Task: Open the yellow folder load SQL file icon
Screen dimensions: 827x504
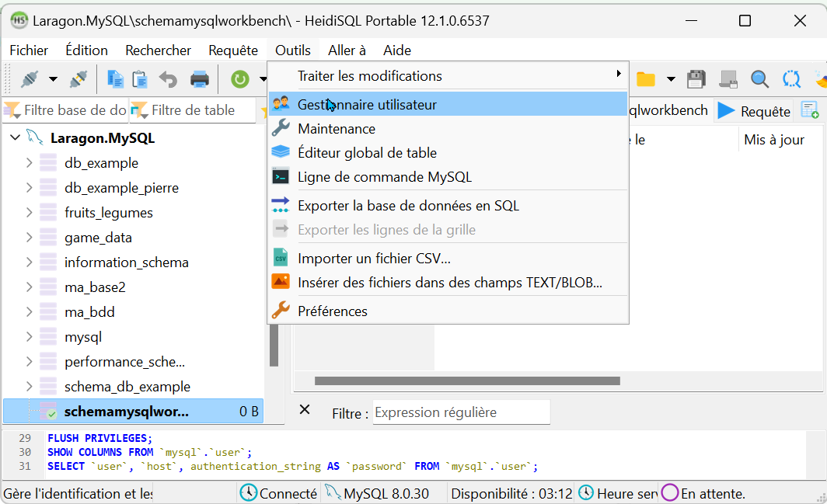Action: point(645,79)
